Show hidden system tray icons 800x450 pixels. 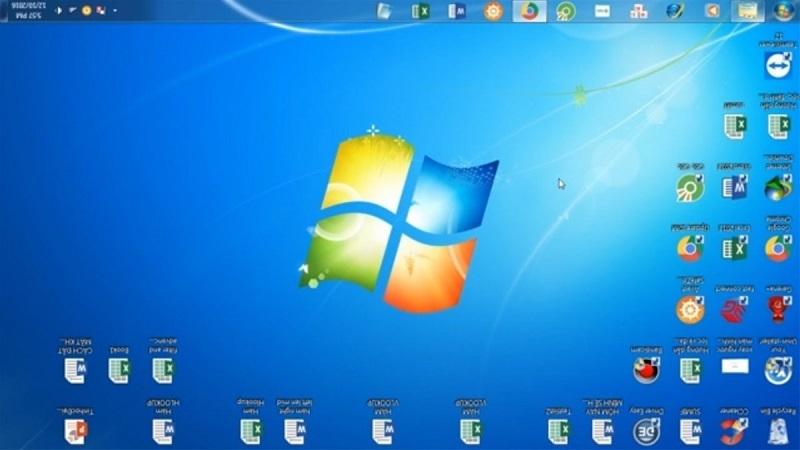pos(115,10)
